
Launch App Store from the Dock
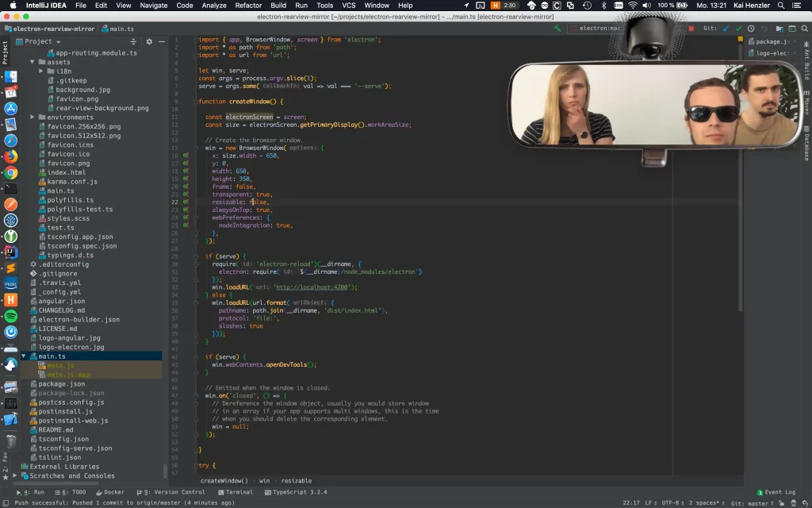(x=11, y=108)
